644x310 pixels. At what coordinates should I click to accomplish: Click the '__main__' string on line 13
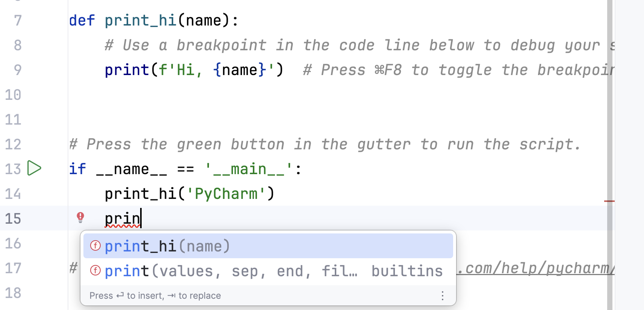tap(249, 169)
